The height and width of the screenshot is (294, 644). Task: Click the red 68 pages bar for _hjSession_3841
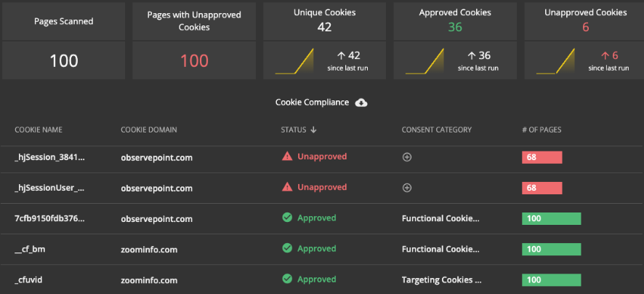tap(542, 157)
